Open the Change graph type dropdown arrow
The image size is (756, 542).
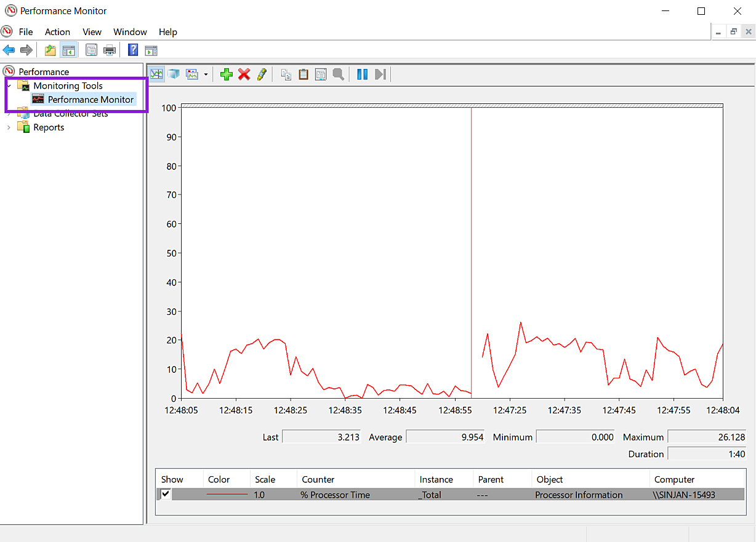[206, 74]
